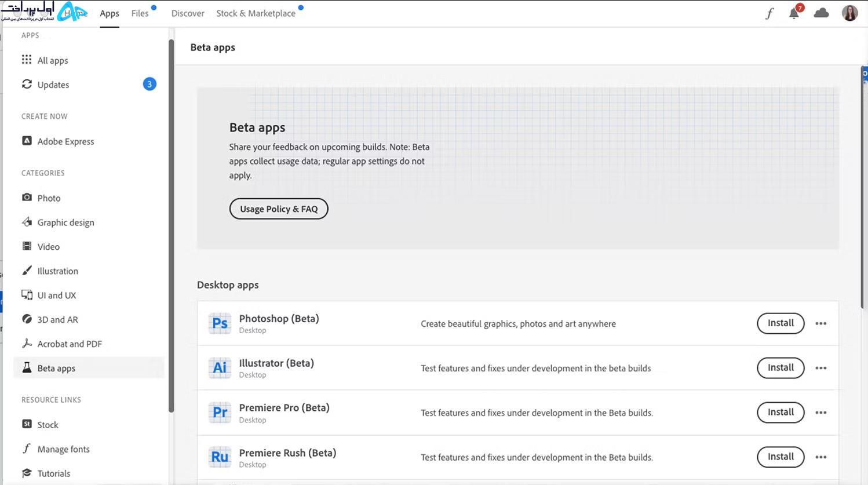Open Stock resource link label

[48, 425]
